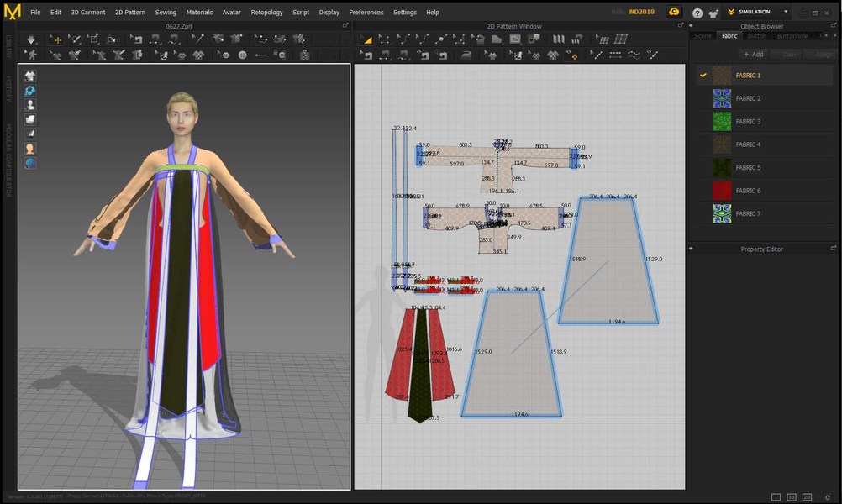Select the Steam iron tool in 2D toolbar

(466, 55)
